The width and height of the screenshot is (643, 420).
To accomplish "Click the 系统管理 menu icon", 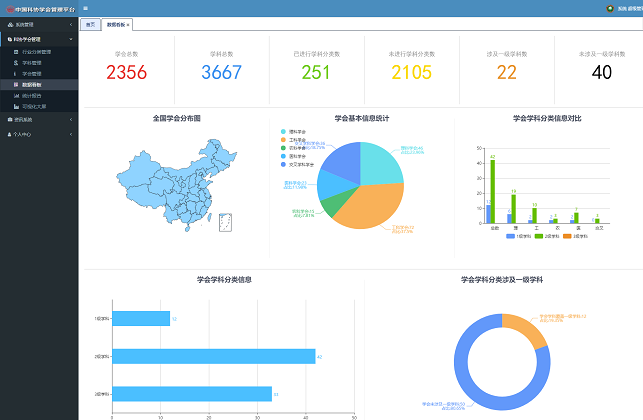I will 10,25.
